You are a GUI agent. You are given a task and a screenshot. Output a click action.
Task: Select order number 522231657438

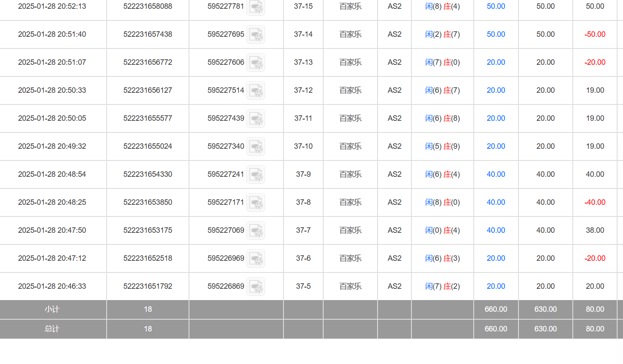148,34
